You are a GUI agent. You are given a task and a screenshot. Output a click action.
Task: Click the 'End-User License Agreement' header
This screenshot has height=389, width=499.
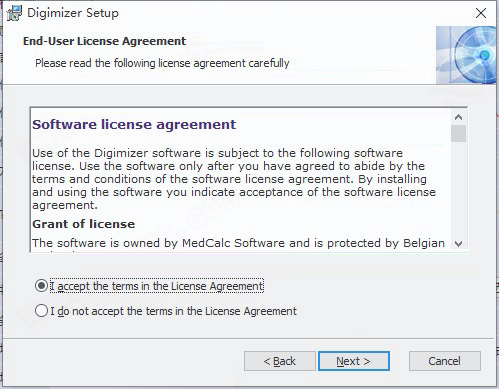(104, 41)
